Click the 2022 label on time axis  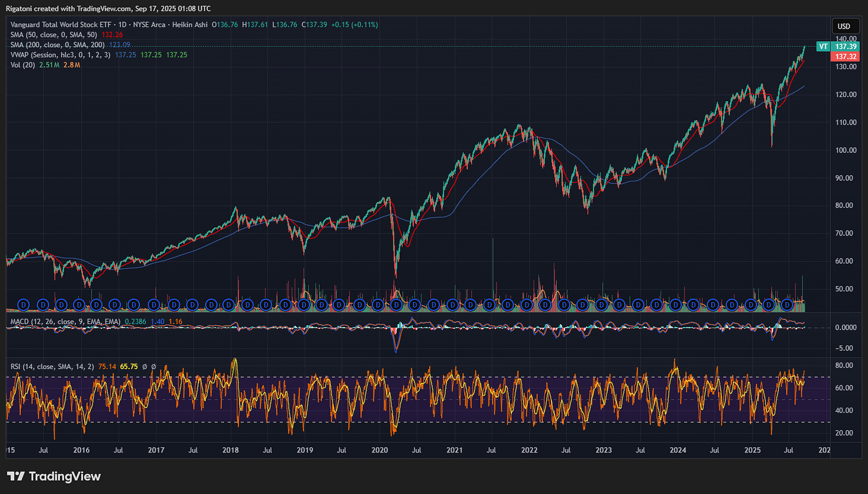529,450
